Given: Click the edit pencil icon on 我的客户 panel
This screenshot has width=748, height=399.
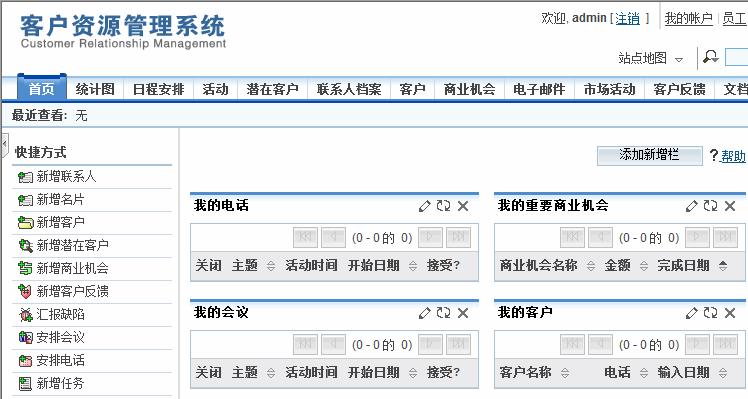Looking at the screenshot, I should (x=691, y=313).
